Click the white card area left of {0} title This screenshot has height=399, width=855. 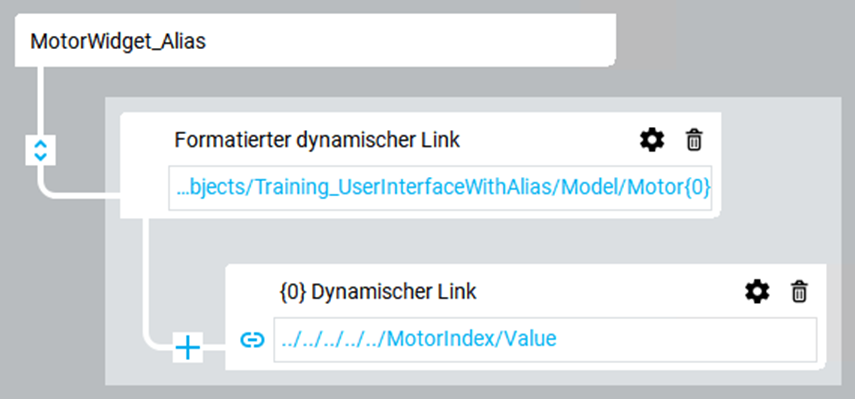pyautogui.click(x=251, y=292)
